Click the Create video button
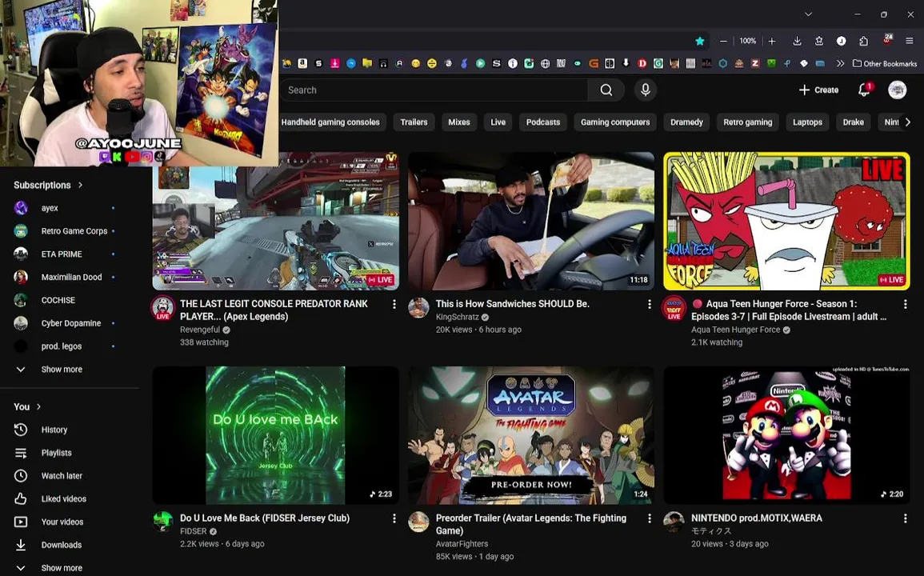The height and width of the screenshot is (576, 924). [x=818, y=90]
